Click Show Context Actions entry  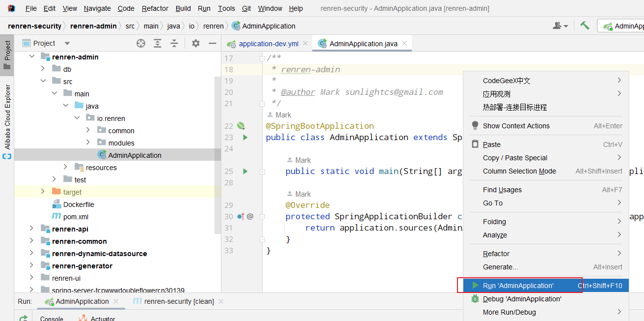(x=546, y=126)
